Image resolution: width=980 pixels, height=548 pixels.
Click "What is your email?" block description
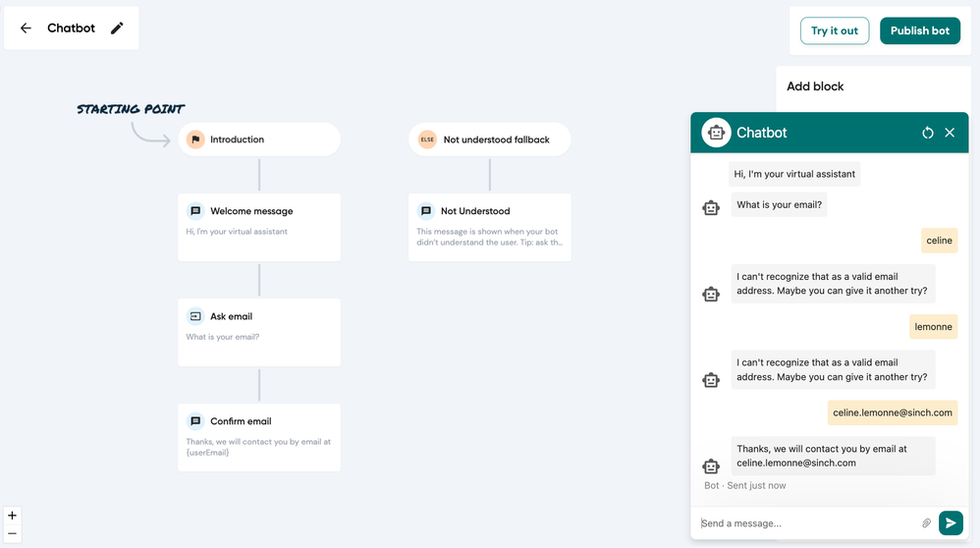[223, 337]
